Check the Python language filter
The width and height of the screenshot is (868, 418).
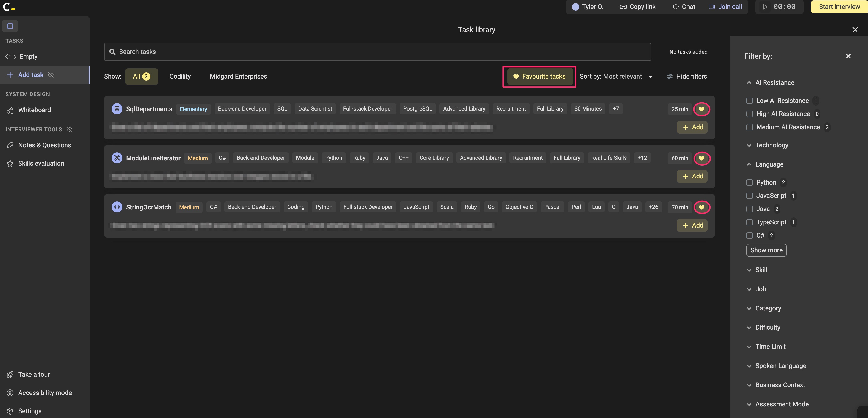tap(749, 183)
